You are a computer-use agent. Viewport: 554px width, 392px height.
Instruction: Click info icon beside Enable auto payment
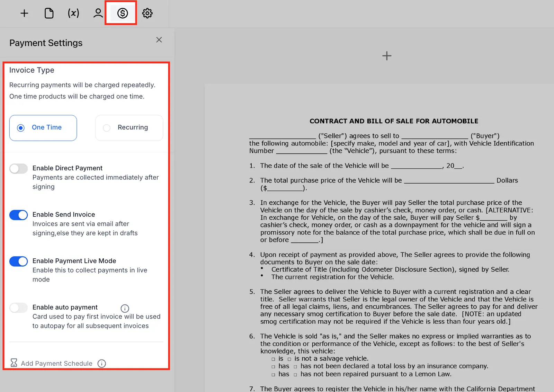click(125, 308)
